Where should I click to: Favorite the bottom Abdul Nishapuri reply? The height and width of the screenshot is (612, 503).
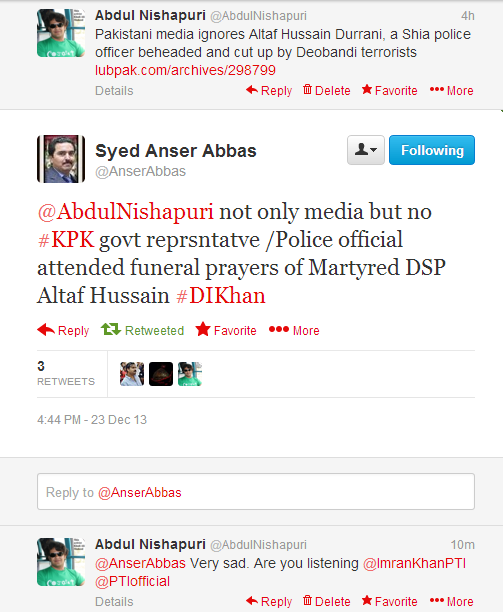pyautogui.click(x=389, y=601)
